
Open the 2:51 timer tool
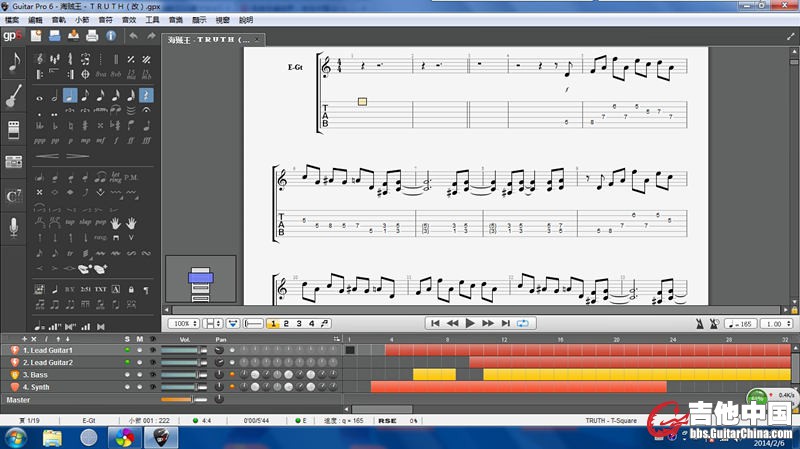85,289
